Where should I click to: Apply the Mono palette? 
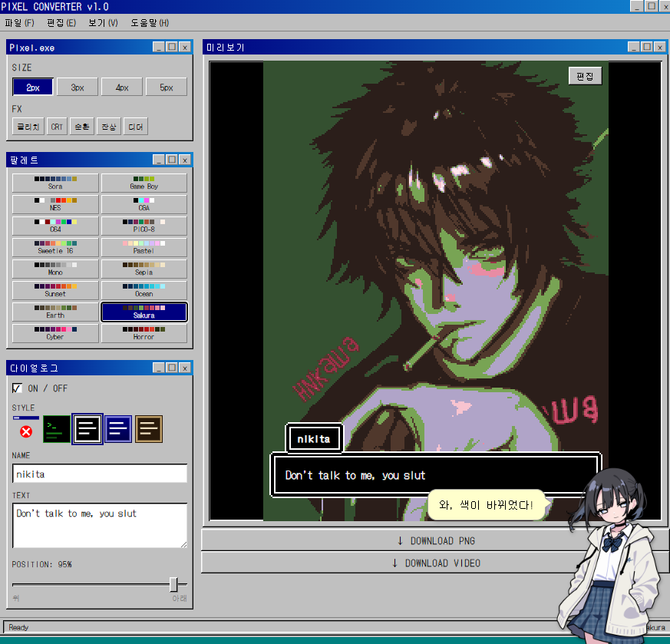pos(55,269)
